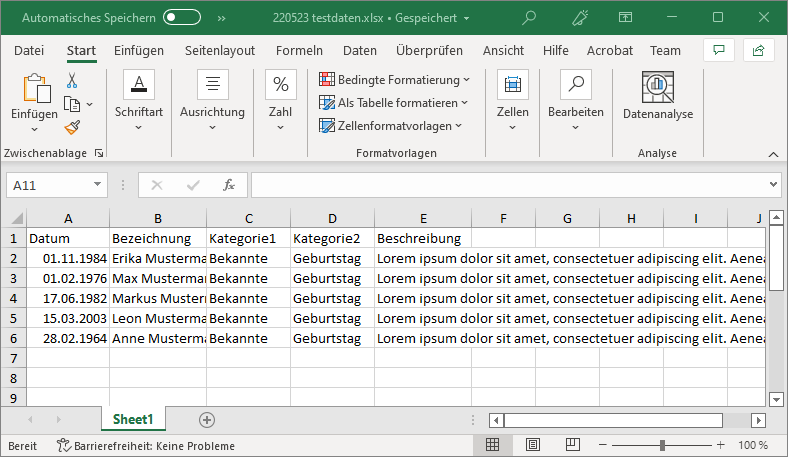Open the Formeln ribbon tab
Viewport: 788px width, 457px height.
[x=299, y=50]
